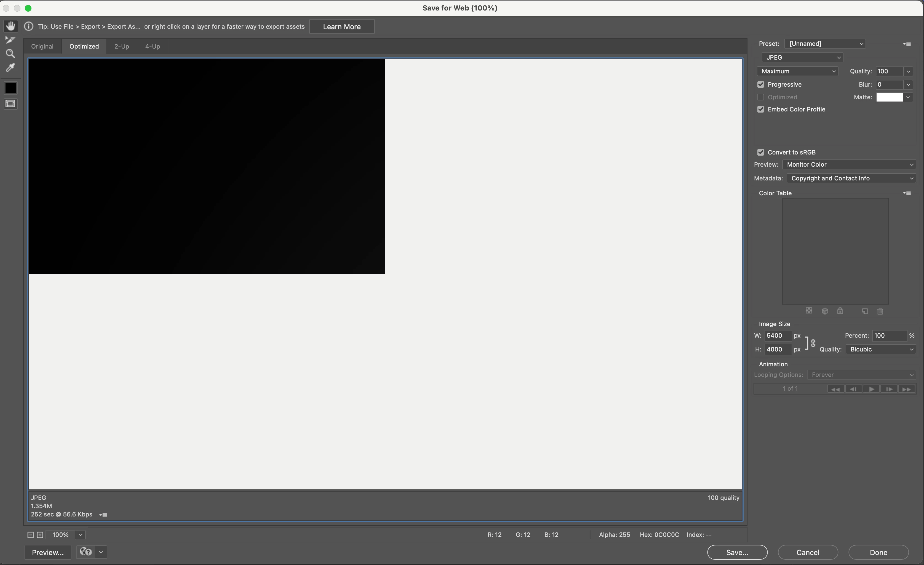Toggle slices visibility icon
Image resolution: width=924 pixels, height=565 pixels.
[10, 104]
